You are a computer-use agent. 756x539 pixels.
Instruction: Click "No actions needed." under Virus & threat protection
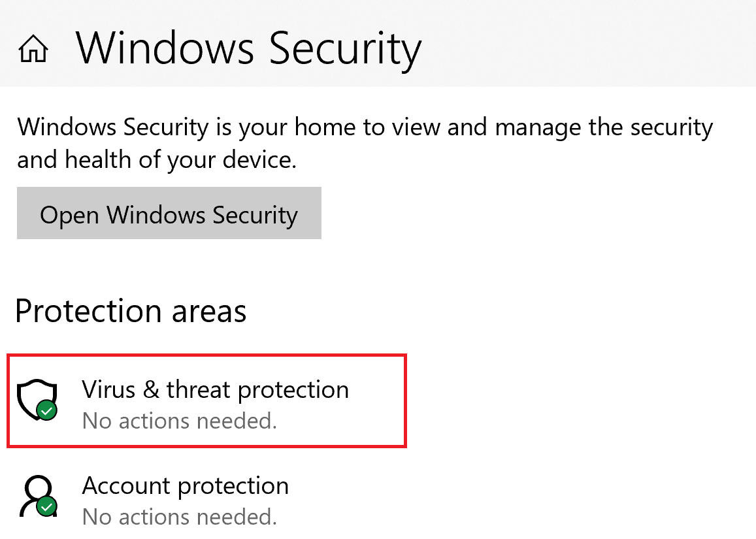pos(180,421)
